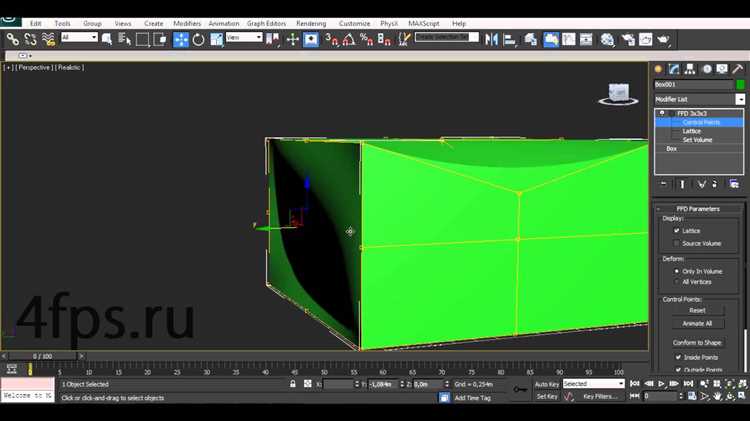Viewport: 750px width, 421px height.
Task: Open the viewport plus menu label
Action: 8,67
